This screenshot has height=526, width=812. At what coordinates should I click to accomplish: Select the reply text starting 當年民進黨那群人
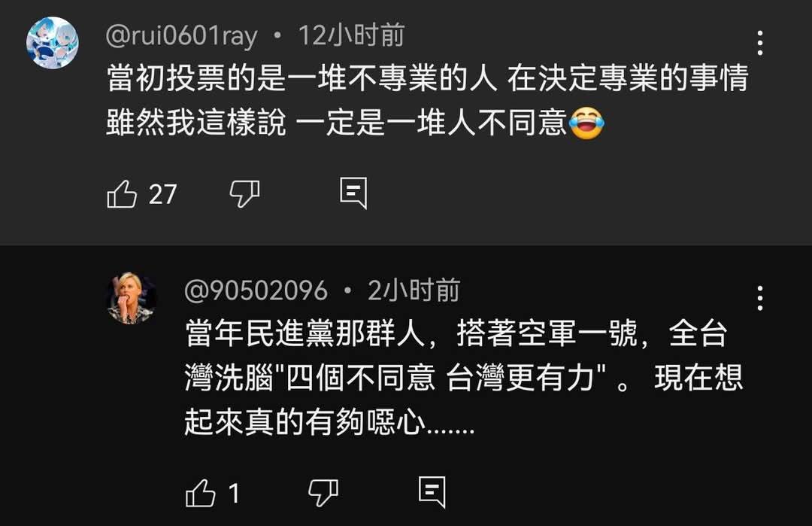(464, 377)
